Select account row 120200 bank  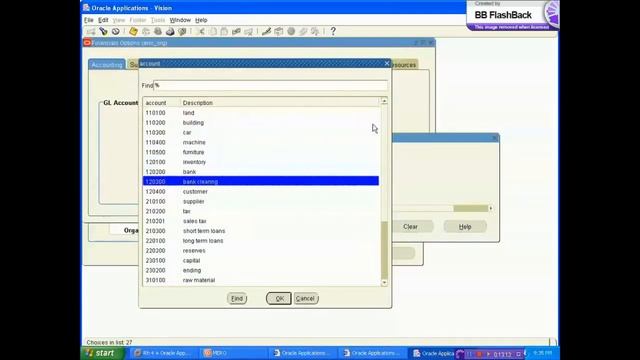[x=261, y=171]
